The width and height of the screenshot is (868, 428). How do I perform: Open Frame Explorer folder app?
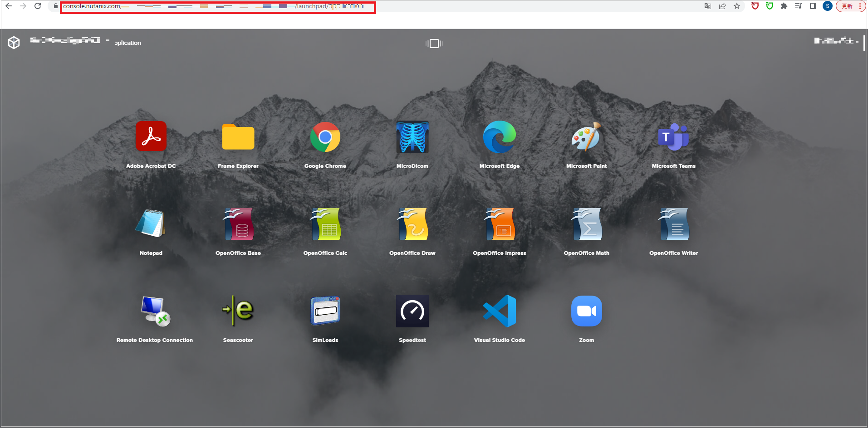(238, 136)
